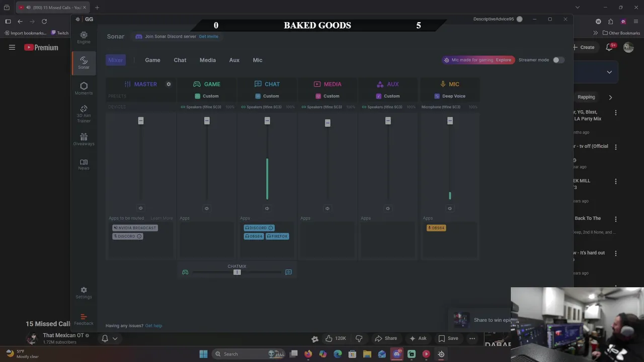The width and height of the screenshot is (644, 362).
Task: Click the FIREFOX app chip in Chat
Action: click(277, 236)
